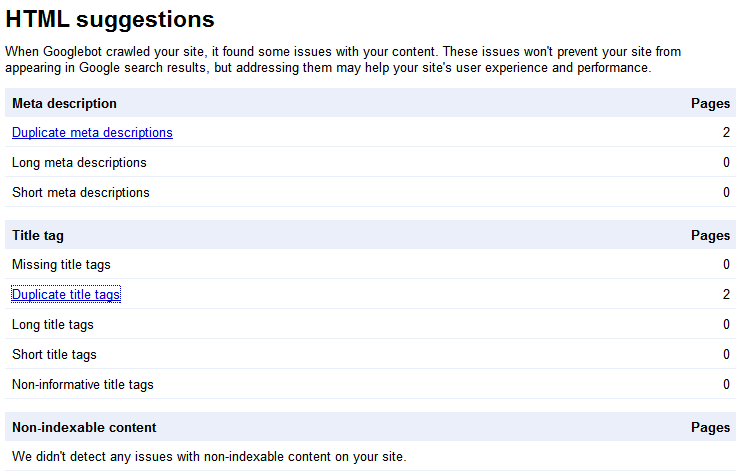Click the Long meta descriptions row label
This screenshot has height=471, width=740.
pyautogui.click(x=79, y=163)
